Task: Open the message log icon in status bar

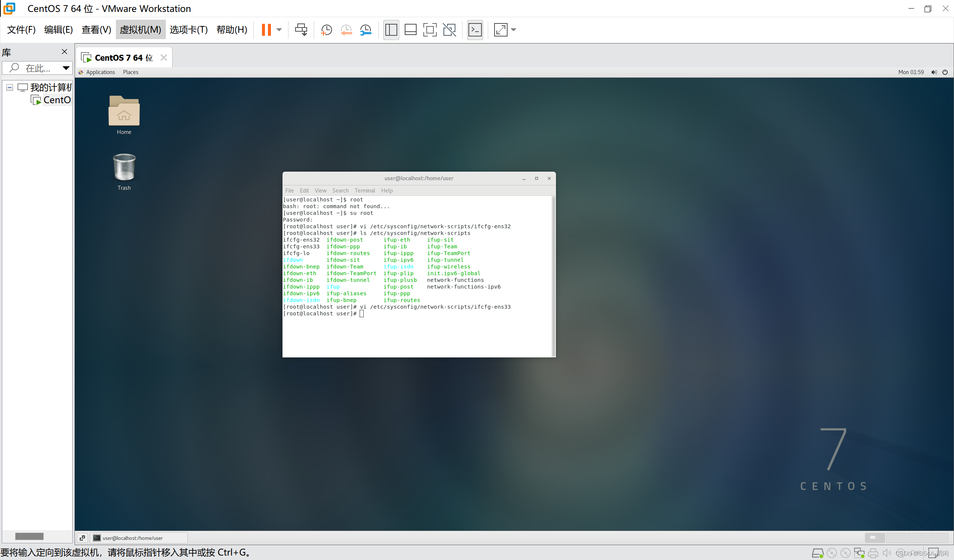Action: (x=933, y=553)
